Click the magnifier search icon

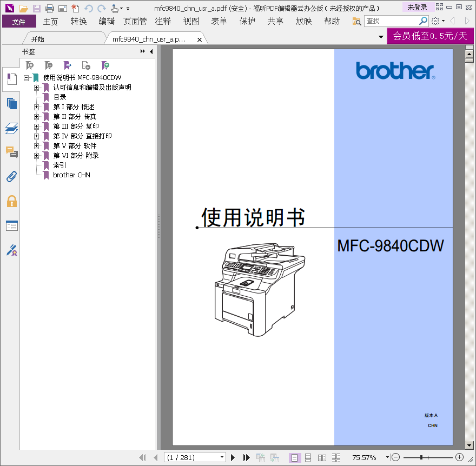[x=423, y=21]
